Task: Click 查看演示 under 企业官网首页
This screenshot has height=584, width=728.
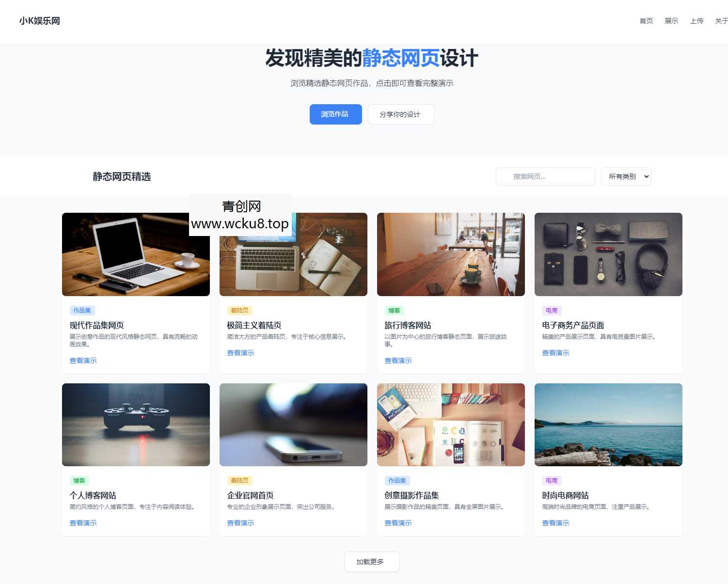Action: [240, 523]
